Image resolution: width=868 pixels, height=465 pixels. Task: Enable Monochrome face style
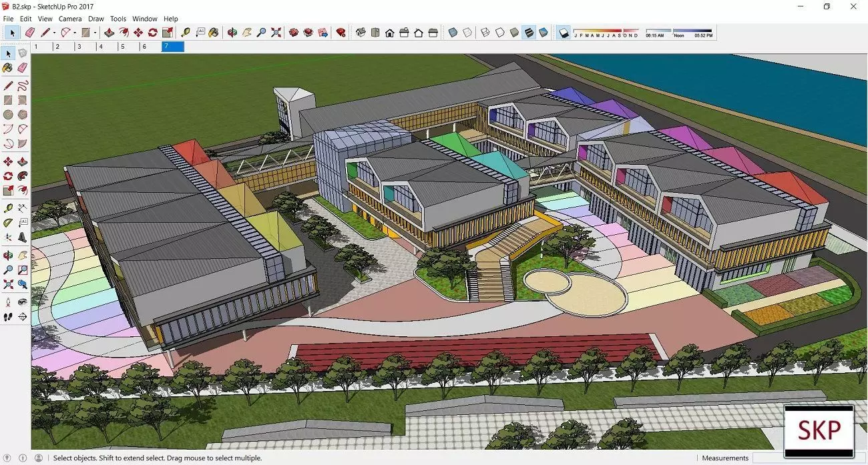[x=544, y=32]
